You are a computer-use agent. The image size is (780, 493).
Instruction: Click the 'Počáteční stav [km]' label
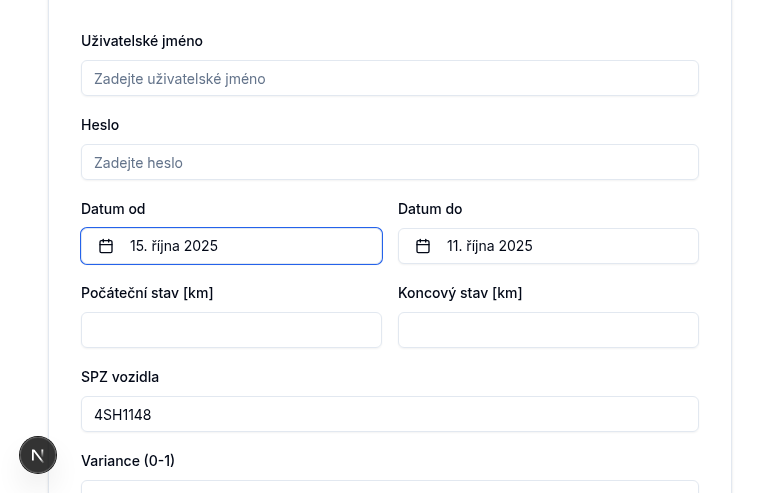[x=147, y=293]
